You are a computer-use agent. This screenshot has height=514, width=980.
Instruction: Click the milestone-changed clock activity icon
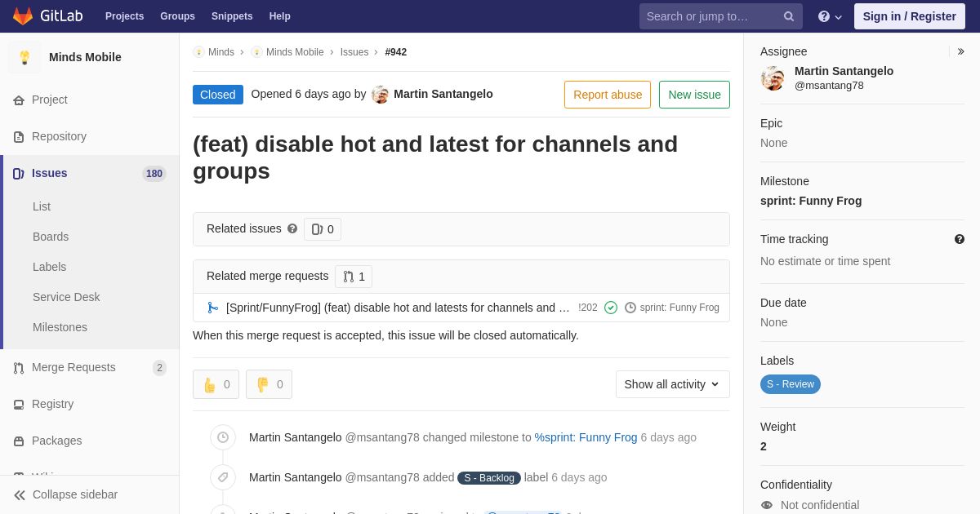pyautogui.click(x=223, y=437)
